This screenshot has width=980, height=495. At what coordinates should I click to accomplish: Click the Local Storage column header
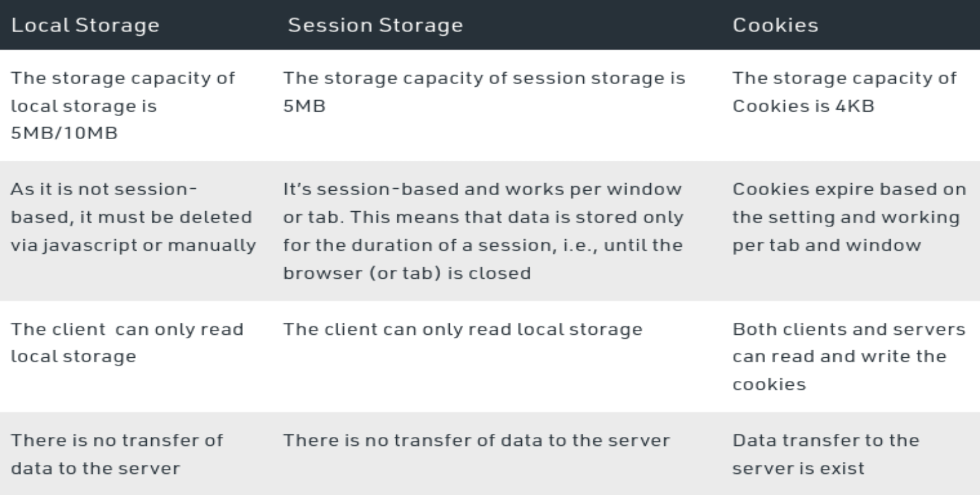point(84,26)
